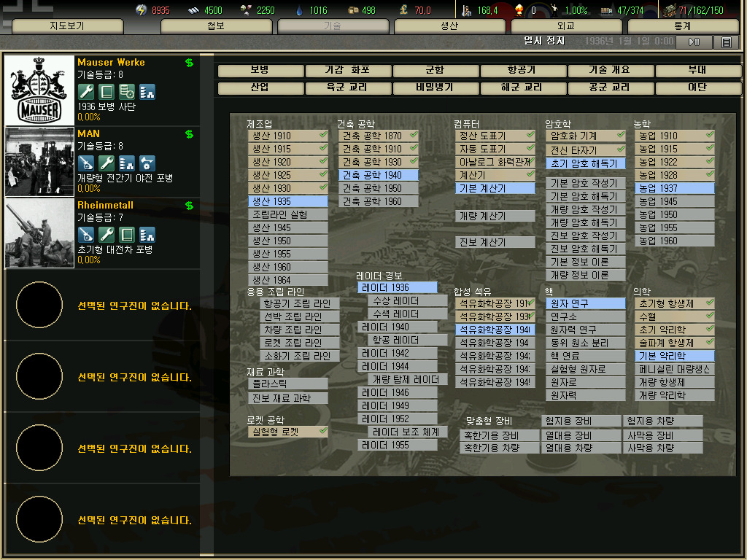Click the energy lightning bolt resource icon
This screenshot has width=747, height=560.
pos(141,10)
